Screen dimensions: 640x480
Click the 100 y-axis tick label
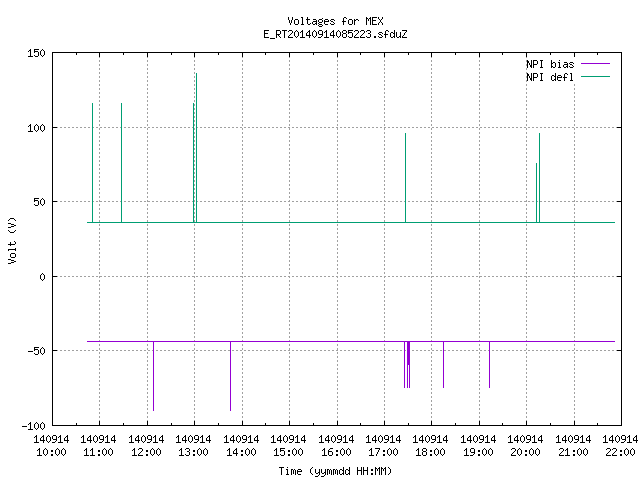pyautogui.click(x=36, y=128)
